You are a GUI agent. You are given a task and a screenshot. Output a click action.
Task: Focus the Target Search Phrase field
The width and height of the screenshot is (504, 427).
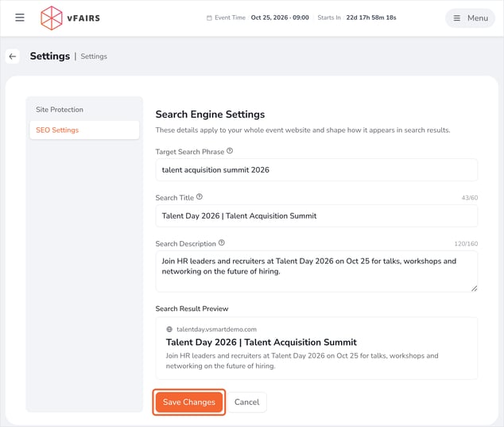pyautogui.click(x=316, y=170)
